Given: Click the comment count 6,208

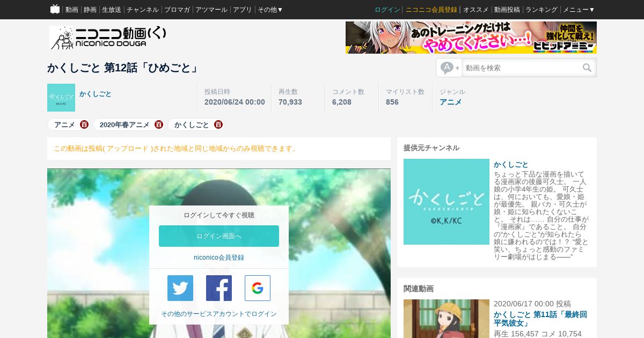Looking at the screenshot, I should click(x=342, y=102).
